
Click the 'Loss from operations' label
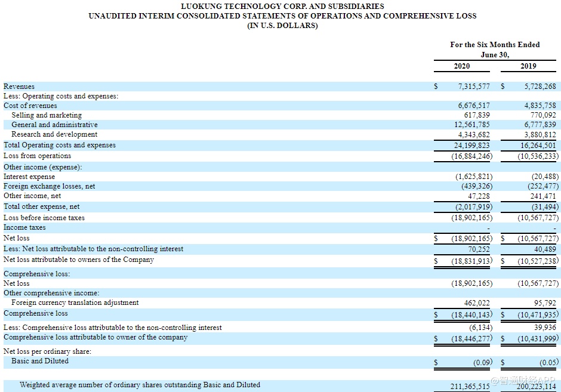point(37,156)
